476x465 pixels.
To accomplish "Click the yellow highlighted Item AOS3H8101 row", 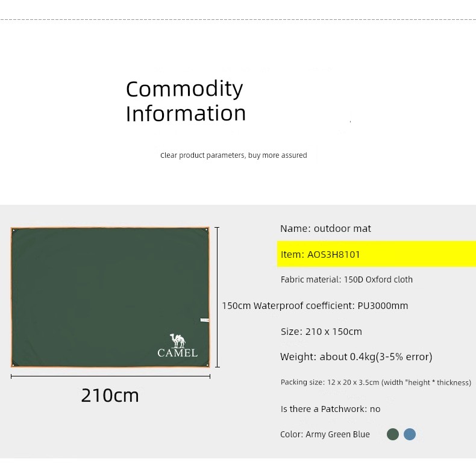I will pos(376,254).
